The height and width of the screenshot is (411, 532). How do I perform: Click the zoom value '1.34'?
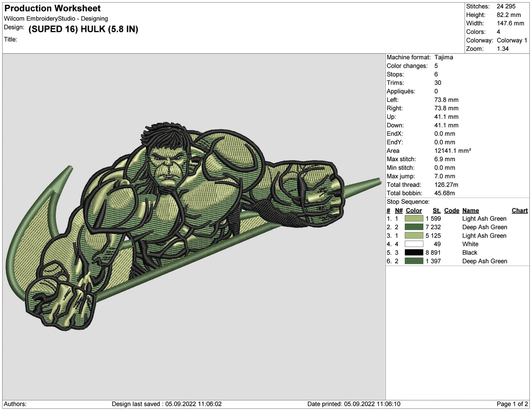(x=503, y=49)
